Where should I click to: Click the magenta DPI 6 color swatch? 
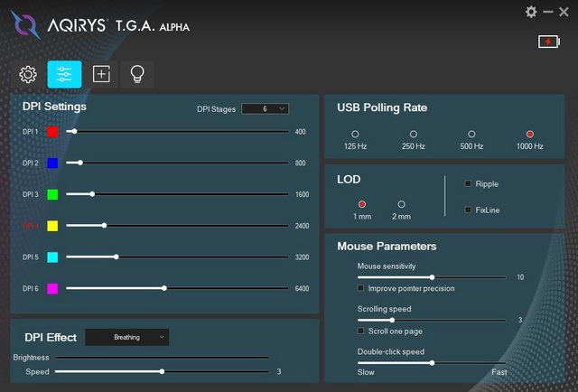[52, 288]
